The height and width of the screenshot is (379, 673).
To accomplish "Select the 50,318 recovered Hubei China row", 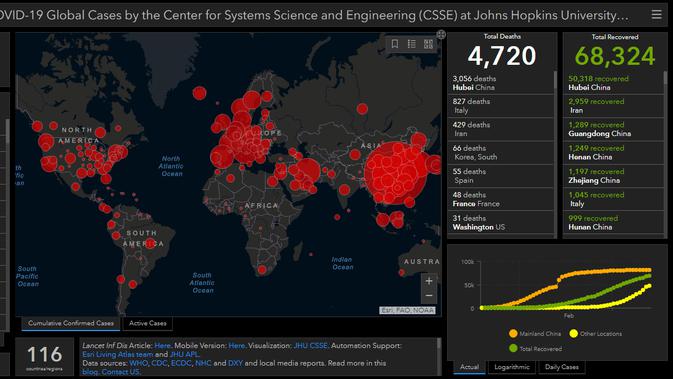I will (614, 83).
